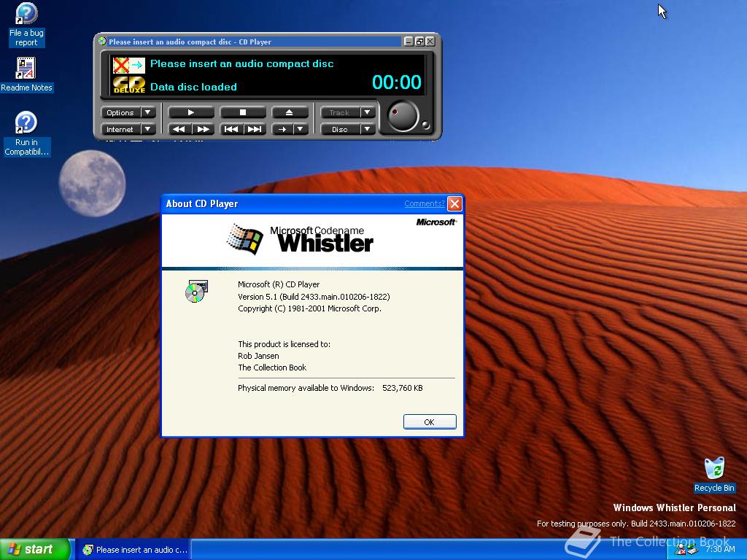Click the Stop button in CD Player
Screen dimensions: 747x560
pyautogui.click(x=242, y=112)
